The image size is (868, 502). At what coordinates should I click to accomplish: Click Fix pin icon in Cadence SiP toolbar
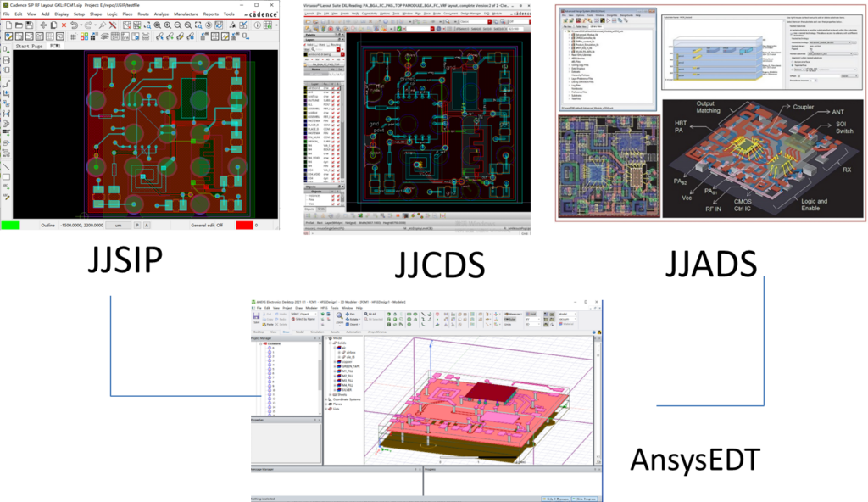[x=103, y=25]
